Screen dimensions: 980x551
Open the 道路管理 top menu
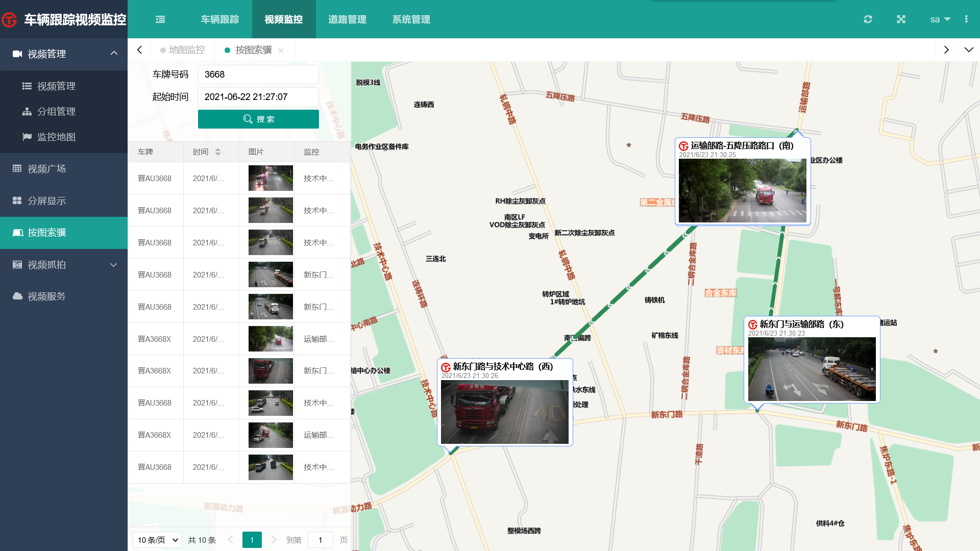pos(348,19)
